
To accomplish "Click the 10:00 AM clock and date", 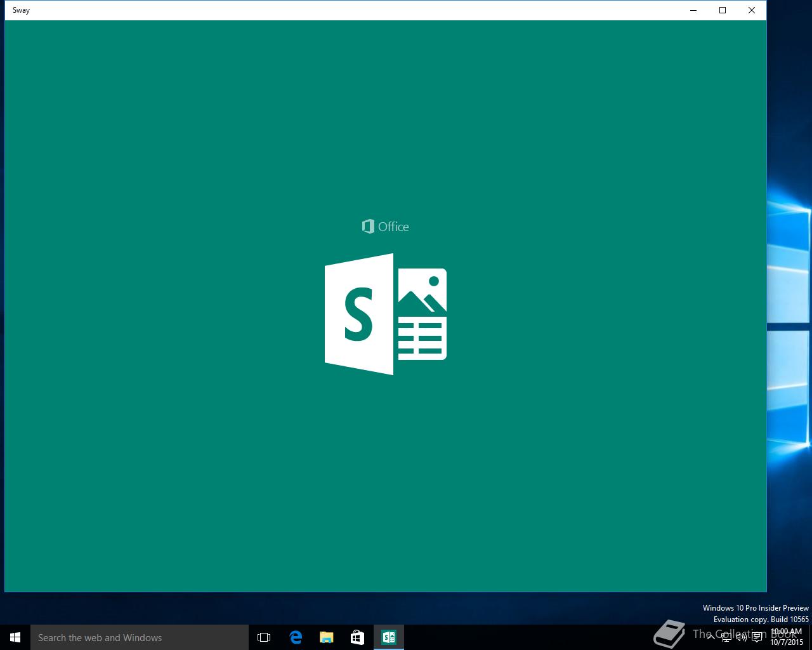I will pyautogui.click(x=787, y=637).
